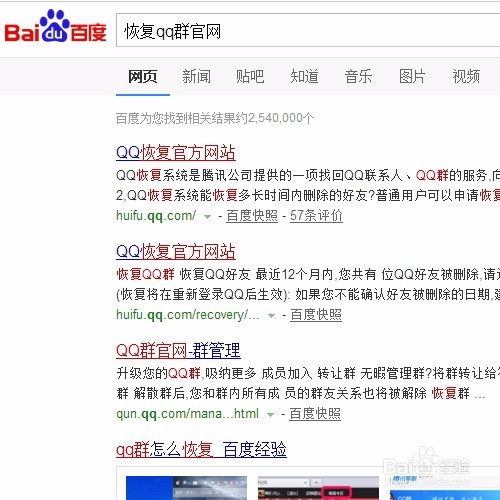Open 百度快照 for huifu.qq.com/recovery result
This screenshot has height=500, width=500.
click(316, 315)
